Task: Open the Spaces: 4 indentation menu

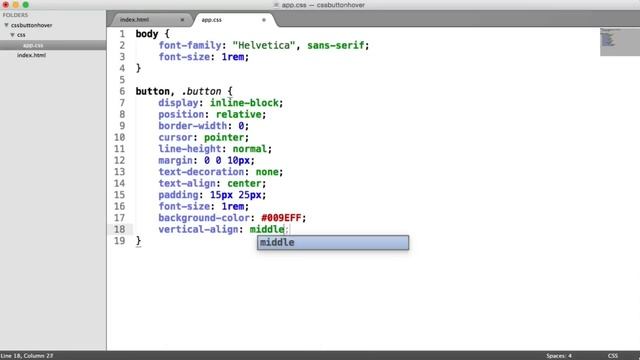Action: pos(559,356)
